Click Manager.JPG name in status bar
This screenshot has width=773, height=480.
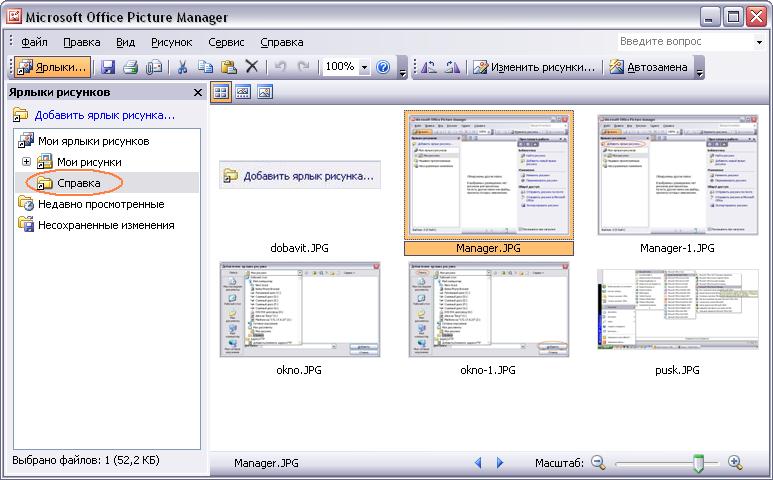(266, 463)
